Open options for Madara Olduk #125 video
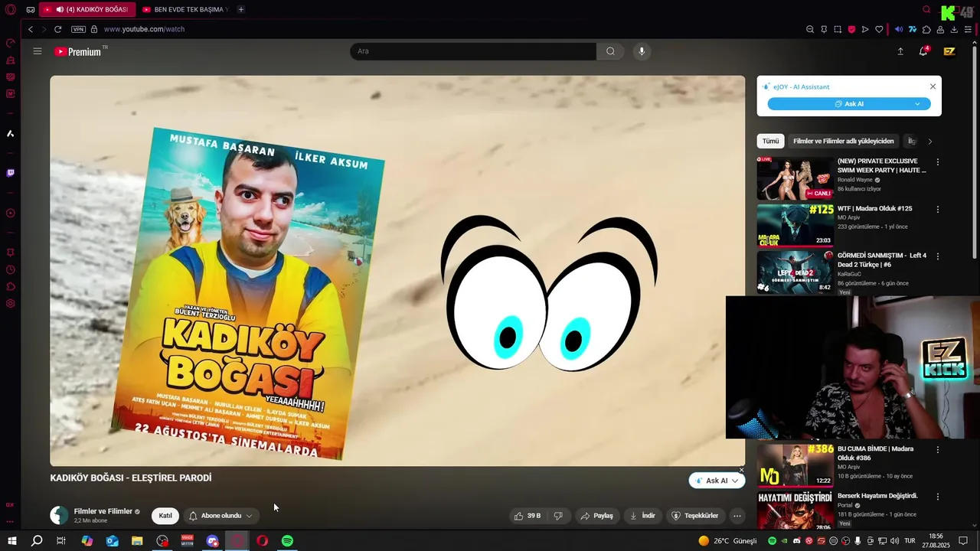Viewport: 980px width, 551px height. pos(937,209)
